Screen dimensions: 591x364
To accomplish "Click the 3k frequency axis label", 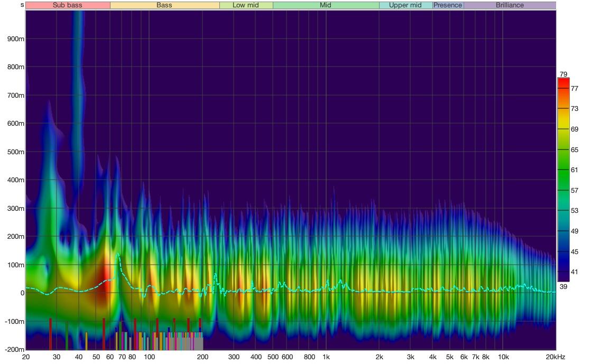I will coord(410,357).
